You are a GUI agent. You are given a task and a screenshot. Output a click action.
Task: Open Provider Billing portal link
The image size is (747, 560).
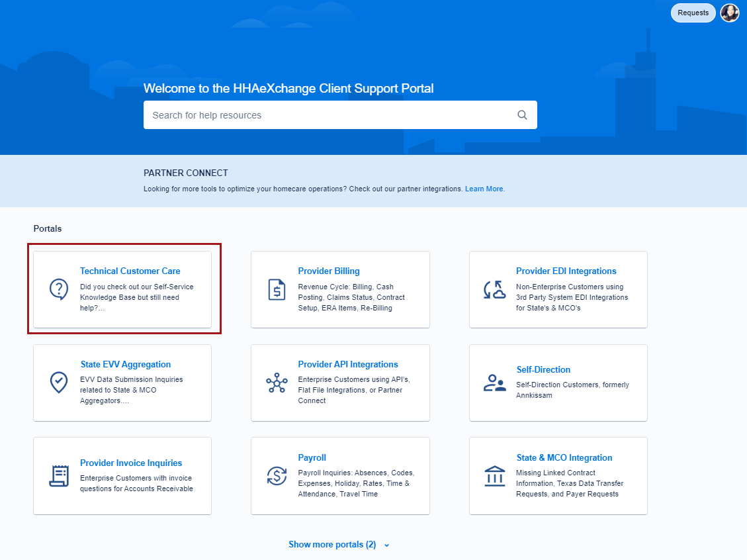329,271
